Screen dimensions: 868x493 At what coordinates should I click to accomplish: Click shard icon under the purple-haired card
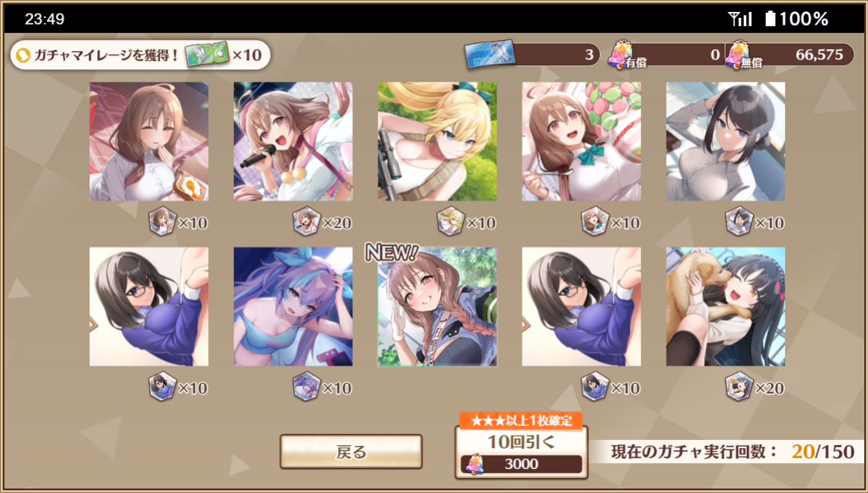click(306, 387)
